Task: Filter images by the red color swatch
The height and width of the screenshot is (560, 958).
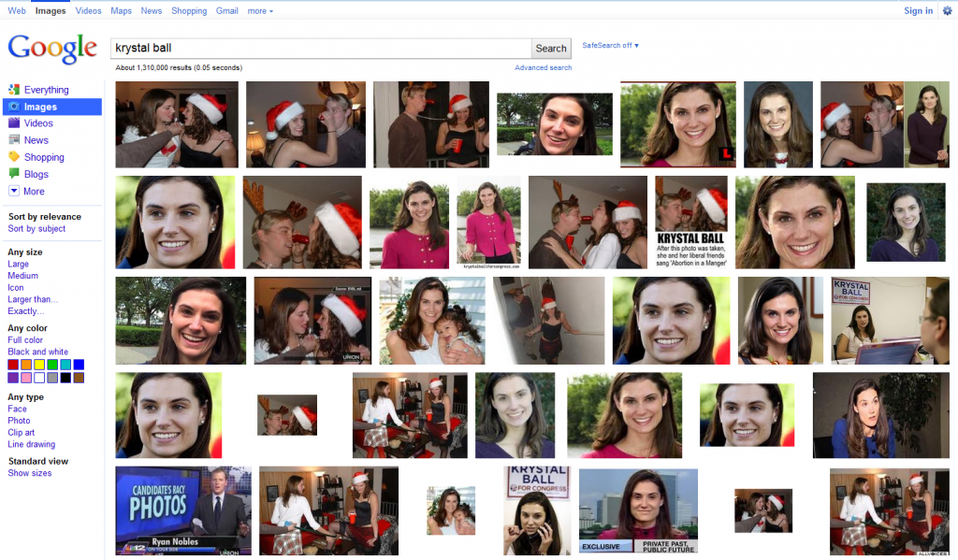Action: (x=13, y=365)
